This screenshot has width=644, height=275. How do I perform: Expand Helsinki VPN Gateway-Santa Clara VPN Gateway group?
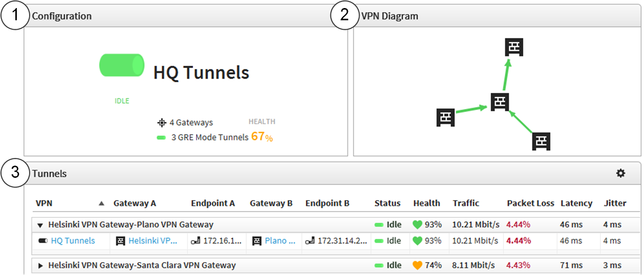[41, 265]
